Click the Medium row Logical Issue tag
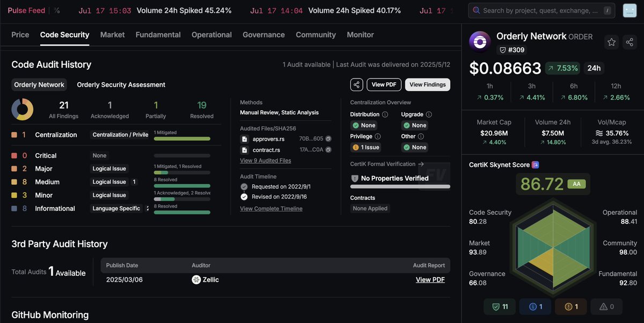The width and height of the screenshot is (644, 323). pyautogui.click(x=109, y=182)
